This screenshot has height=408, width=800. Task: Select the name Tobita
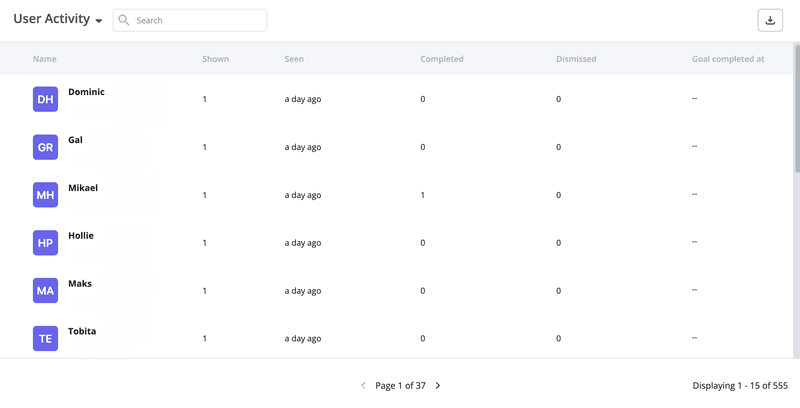pyautogui.click(x=82, y=332)
